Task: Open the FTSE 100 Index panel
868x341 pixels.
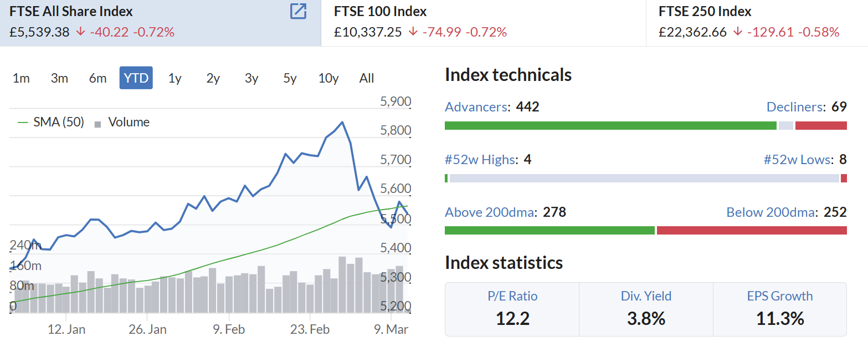Action: coord(484,23)
